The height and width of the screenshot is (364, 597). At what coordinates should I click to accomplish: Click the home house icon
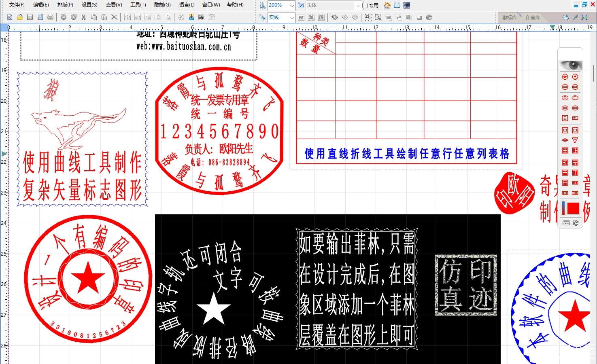click(x=387, y=5)
